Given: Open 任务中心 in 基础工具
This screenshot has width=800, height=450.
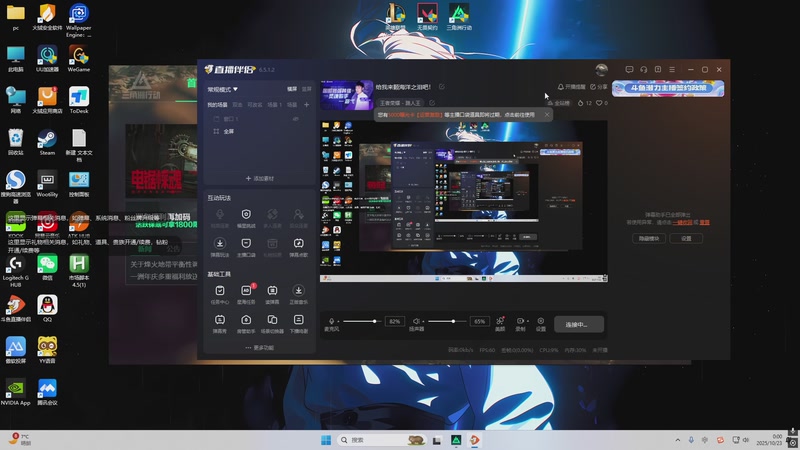Looking at the screenshot, I should coord(219,290).
